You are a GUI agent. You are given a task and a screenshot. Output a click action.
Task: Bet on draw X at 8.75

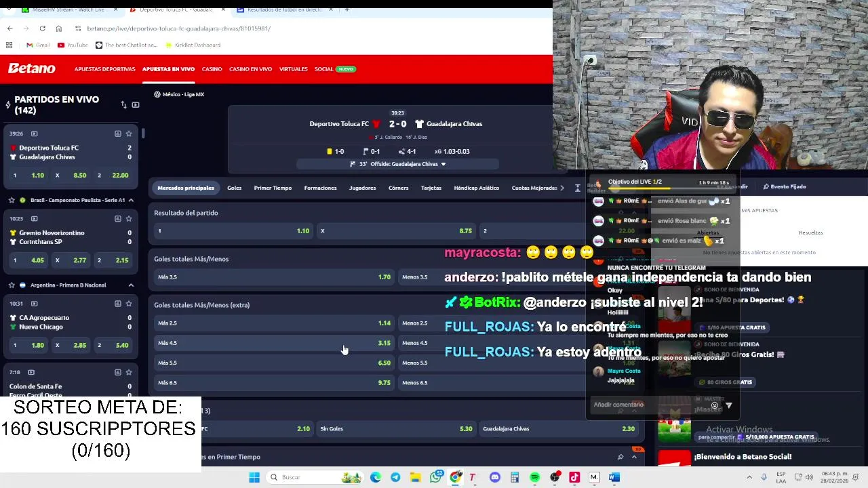tap(396, 231)
